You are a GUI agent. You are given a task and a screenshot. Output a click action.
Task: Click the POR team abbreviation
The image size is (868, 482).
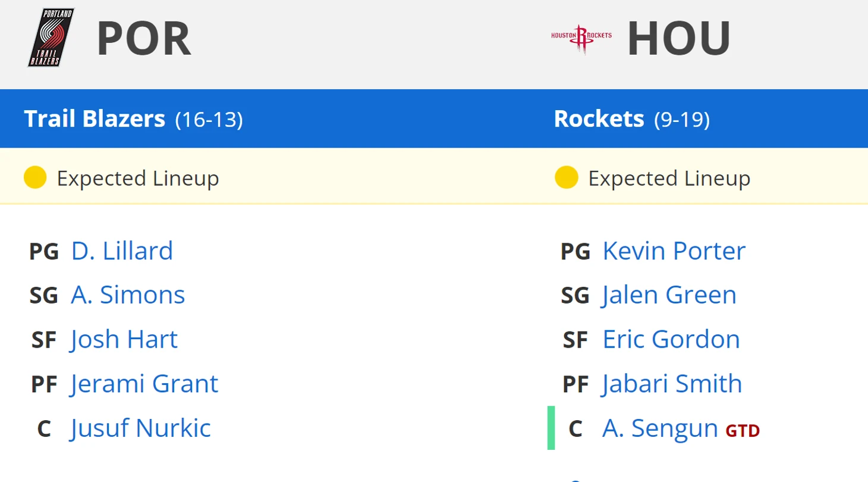point(144,39)
